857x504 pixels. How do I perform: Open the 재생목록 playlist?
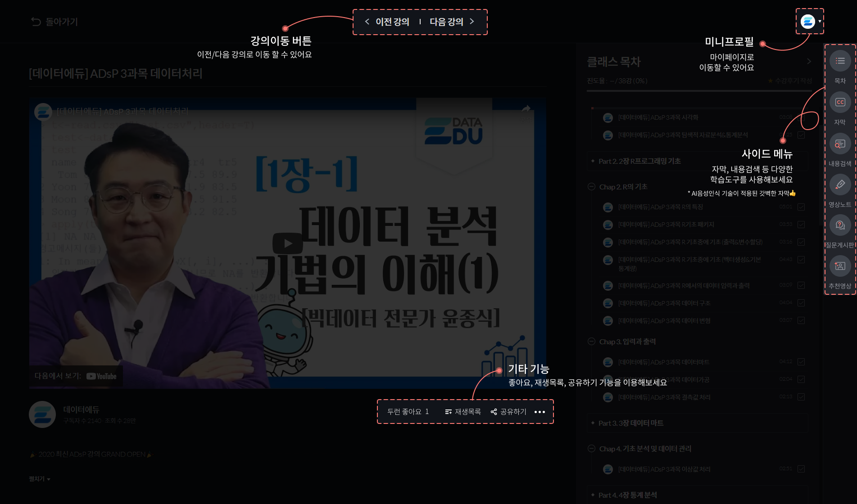463,412
